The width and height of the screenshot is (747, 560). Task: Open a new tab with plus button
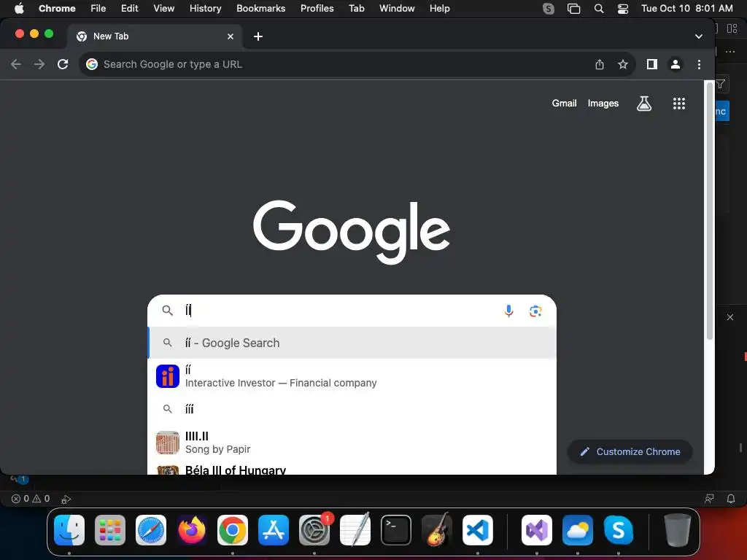point(258,36)
